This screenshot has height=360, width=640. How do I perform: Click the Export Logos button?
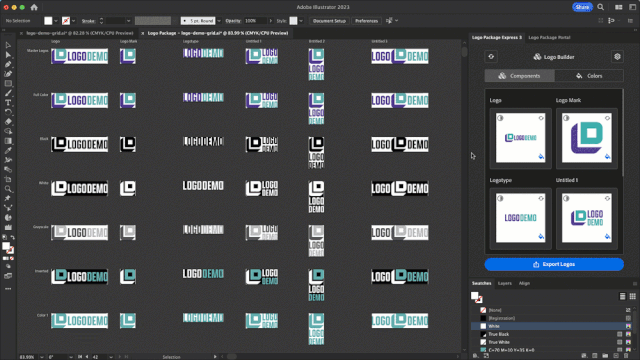point(554,264)
